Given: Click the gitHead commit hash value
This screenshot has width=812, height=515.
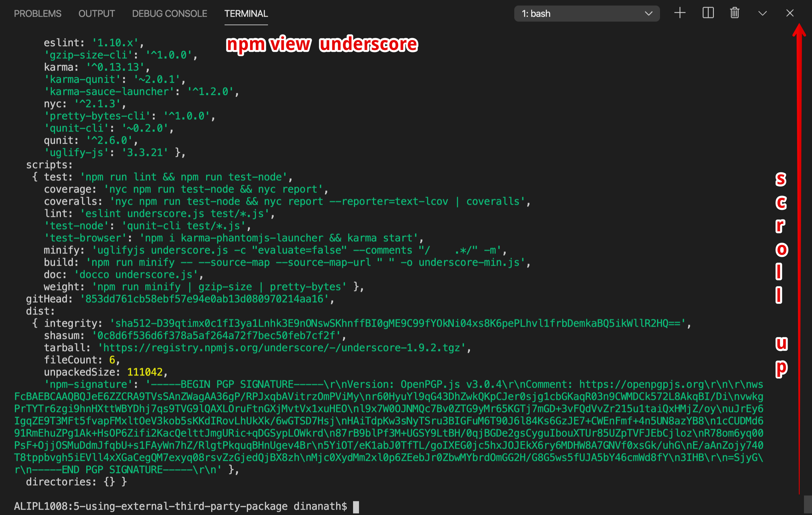Looking at the screenshot, I should point(204,299).
